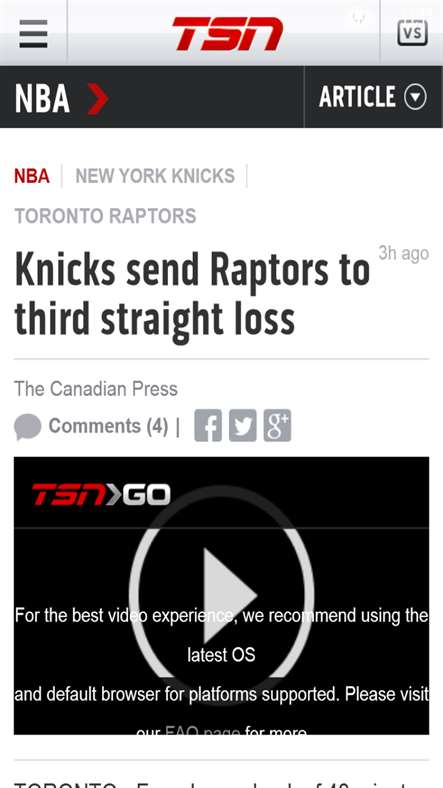Open the FAQ page link
Viewport: 443px width, 788px height.
pos(203,731)
